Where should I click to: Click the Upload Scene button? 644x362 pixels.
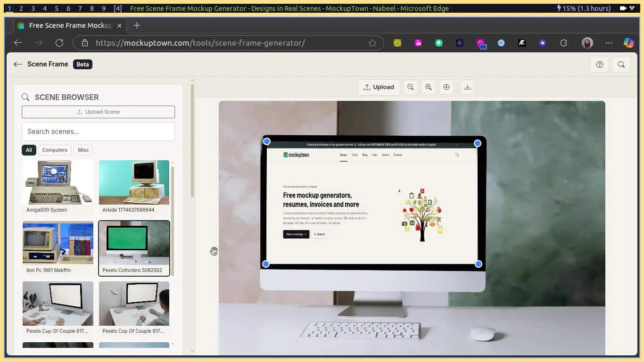(98, 112)
